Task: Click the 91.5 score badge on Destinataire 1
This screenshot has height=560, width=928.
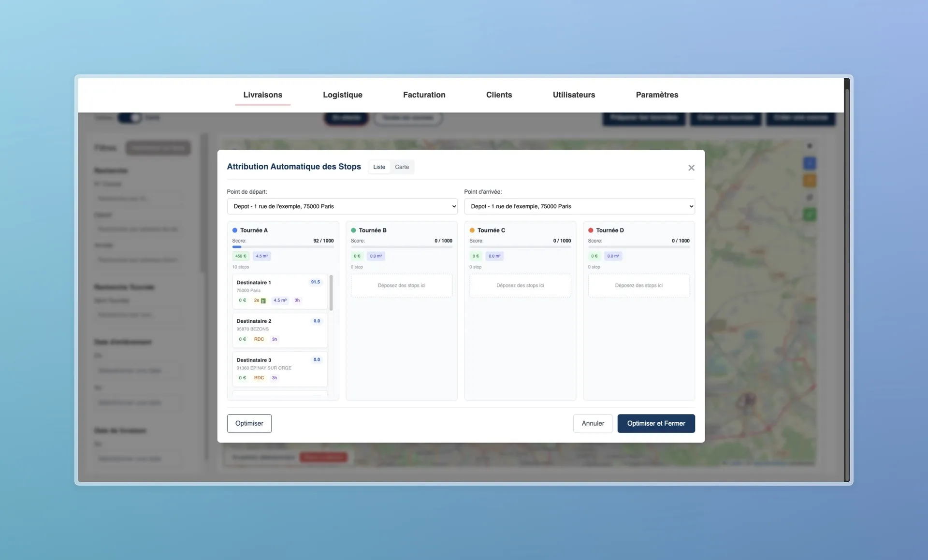Action: [315, 282]
